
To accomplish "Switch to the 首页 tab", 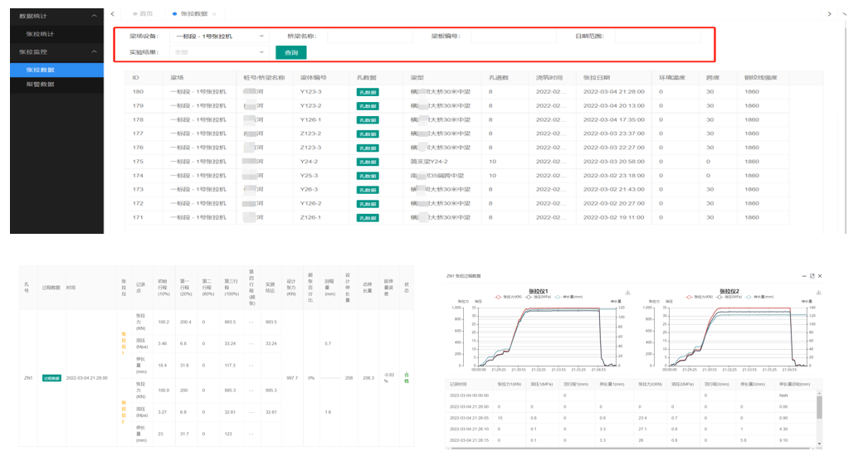I will (143, 14).
